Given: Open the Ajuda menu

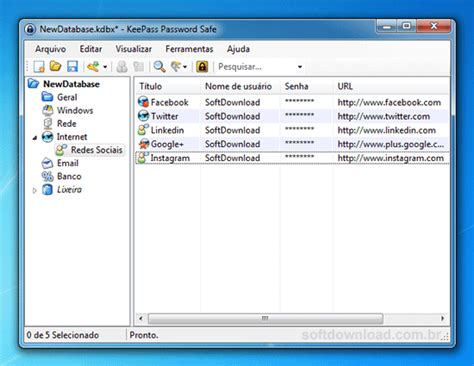Looking at the screenshot, I should point(238,49).
